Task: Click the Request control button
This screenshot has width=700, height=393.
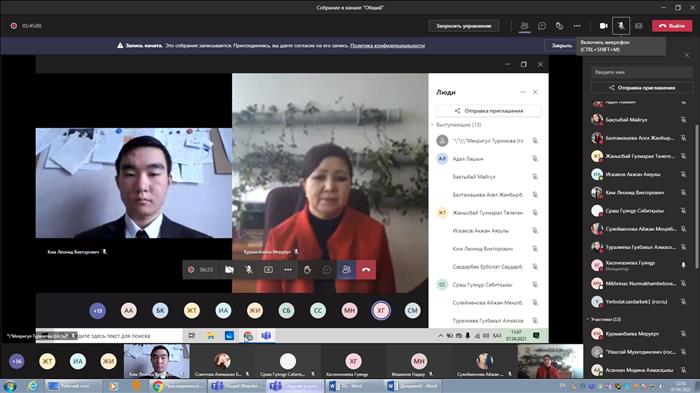Action: (x=463, y=26)
